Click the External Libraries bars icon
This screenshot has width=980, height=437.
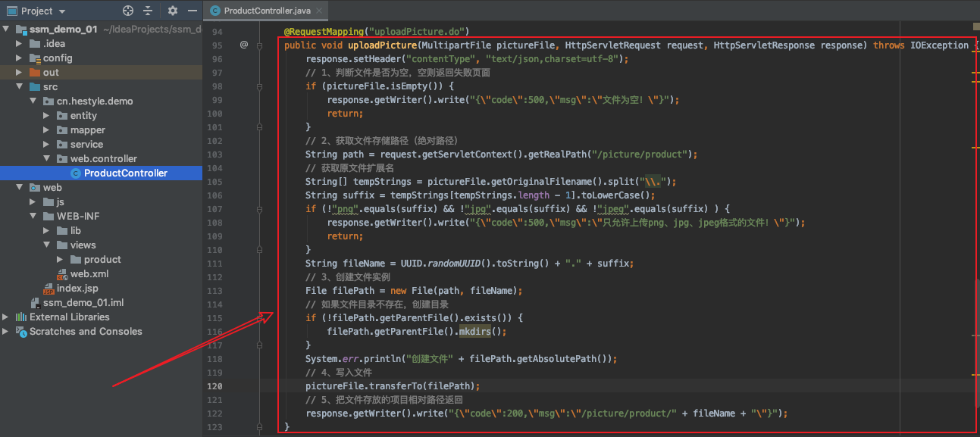[20, 317]
